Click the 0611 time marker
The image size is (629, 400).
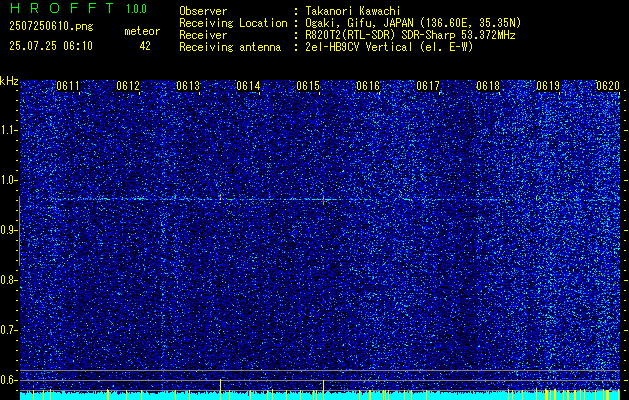click(68, 86)
